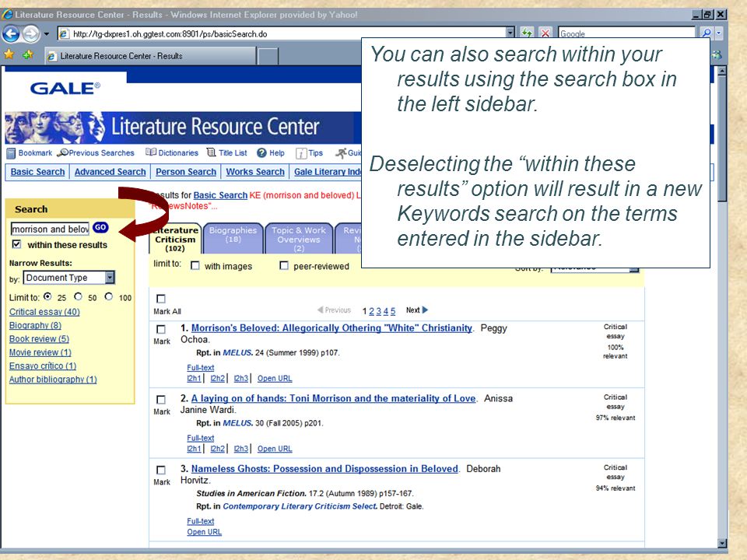Switch to Works Search
The height and width of the screenshot is (560, 747).
[x=255, y=172]
